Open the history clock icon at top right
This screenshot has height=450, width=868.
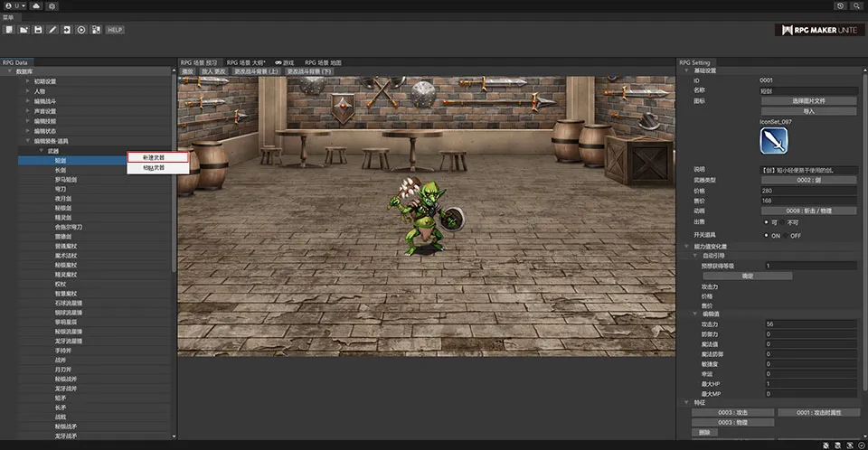tap(841, 5)
